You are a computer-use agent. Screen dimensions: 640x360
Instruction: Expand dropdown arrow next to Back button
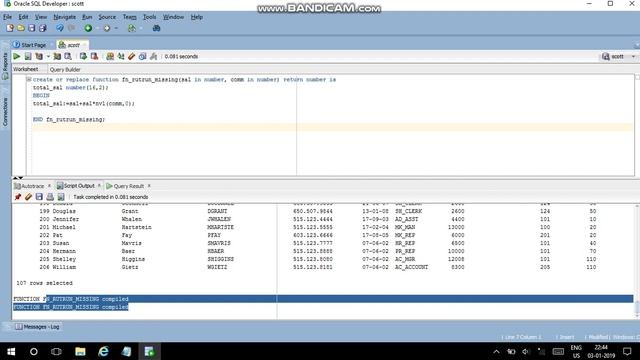(x=97, y=28)
